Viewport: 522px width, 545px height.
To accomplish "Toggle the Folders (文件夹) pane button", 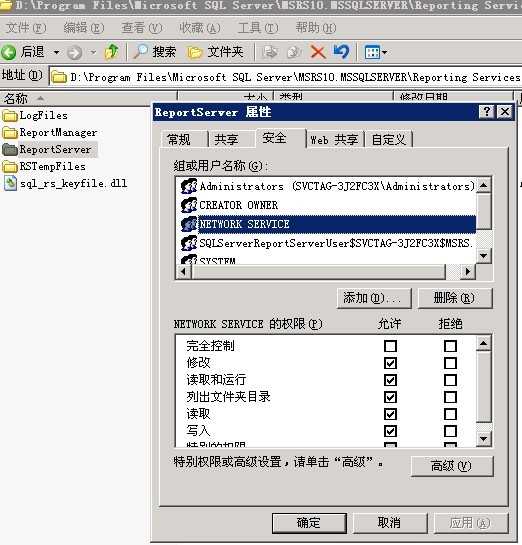I will (215, 52).
